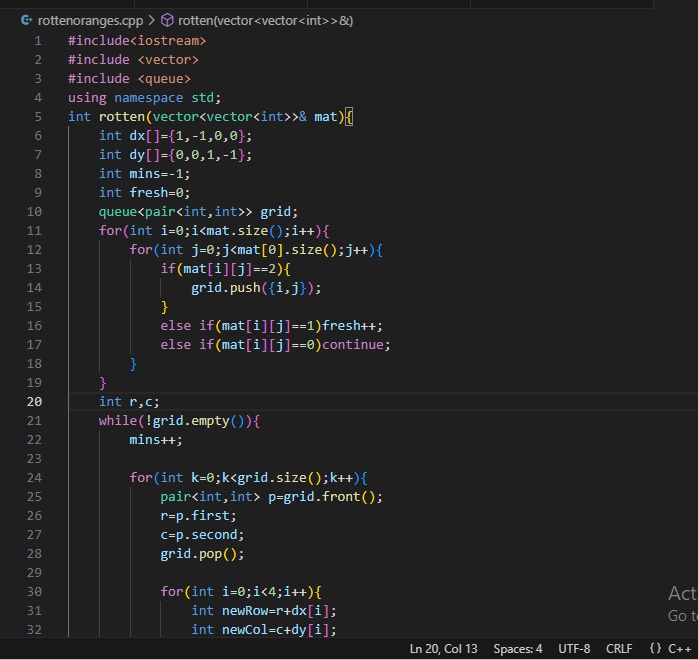Click 'int dx[]={1,-1,0,0};' line
The width and height of the screenshot is (698, 660).
click(175, 136)
